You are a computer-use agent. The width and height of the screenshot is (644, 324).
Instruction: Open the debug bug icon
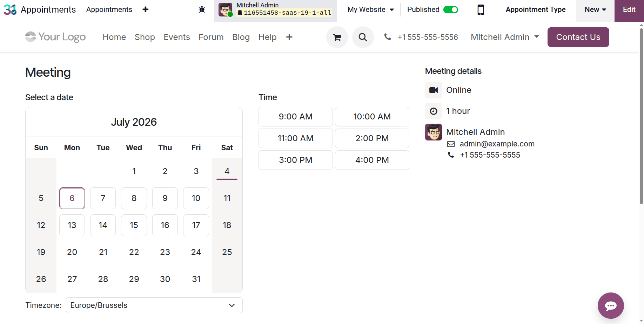[x=202, y=9]
